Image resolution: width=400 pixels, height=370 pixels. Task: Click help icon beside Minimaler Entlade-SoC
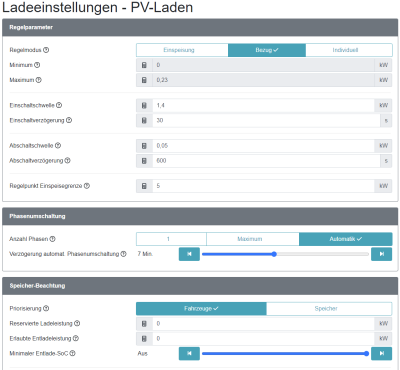pyautogui.click(x=72, y=353)
